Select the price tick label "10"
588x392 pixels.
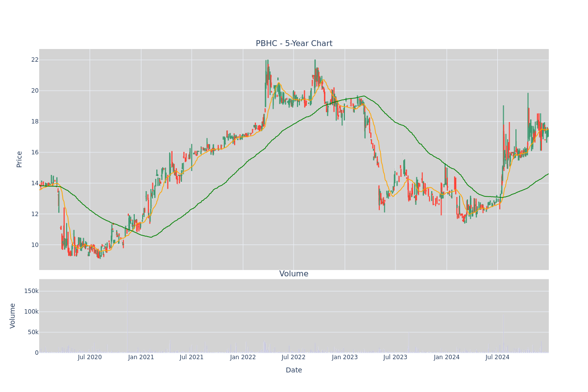coord(35,245)
